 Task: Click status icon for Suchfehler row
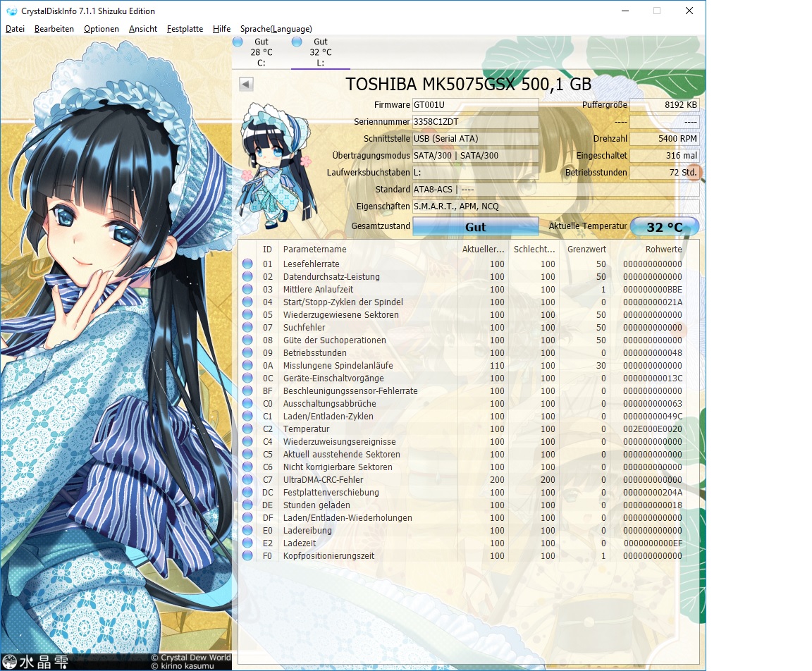[247, 327]
